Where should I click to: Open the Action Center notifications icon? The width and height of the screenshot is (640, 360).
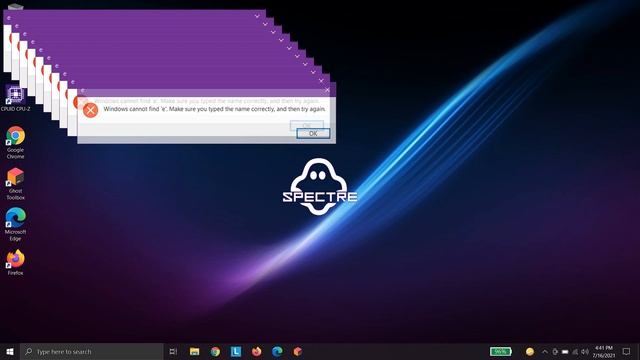[x=627, y=351]
